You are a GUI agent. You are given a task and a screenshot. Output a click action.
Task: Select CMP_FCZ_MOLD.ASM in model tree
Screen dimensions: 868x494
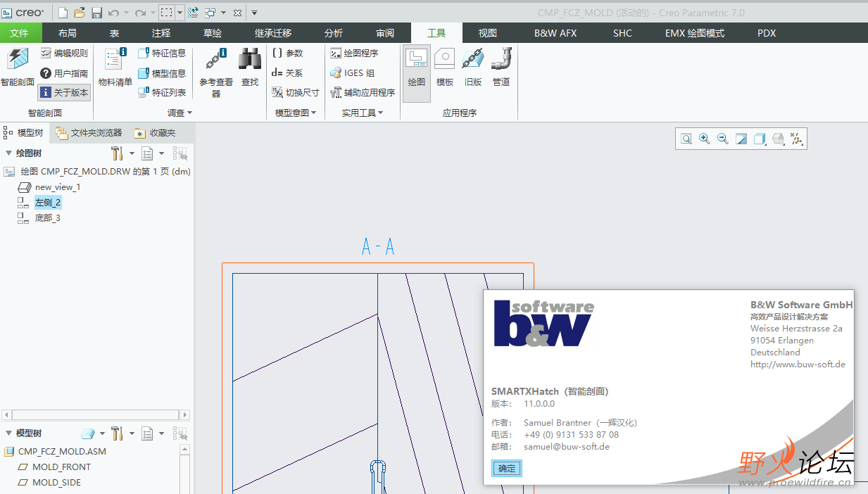[x=62, y=452]
